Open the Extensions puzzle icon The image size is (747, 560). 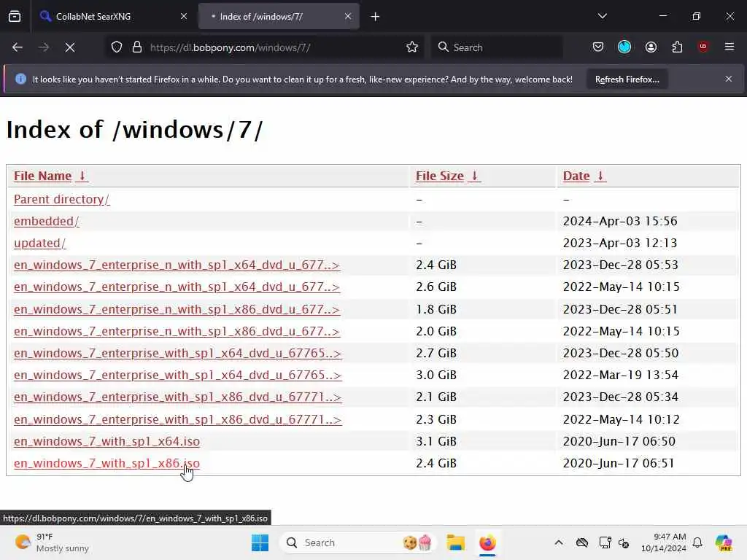coord(677,47)
